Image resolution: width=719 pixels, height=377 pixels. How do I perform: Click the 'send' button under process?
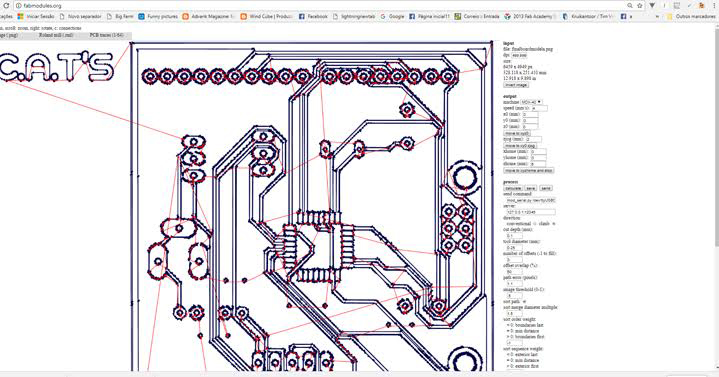point(546,188)
